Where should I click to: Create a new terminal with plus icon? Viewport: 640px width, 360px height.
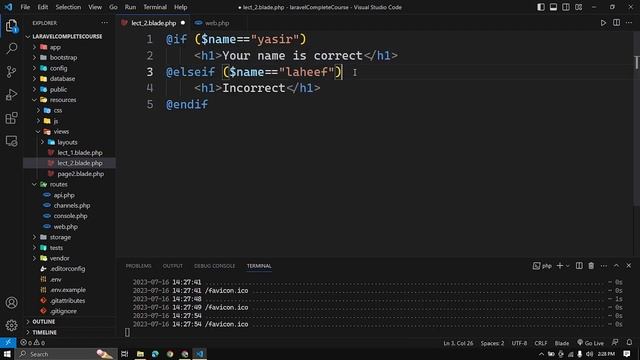(x=560, y=266)
